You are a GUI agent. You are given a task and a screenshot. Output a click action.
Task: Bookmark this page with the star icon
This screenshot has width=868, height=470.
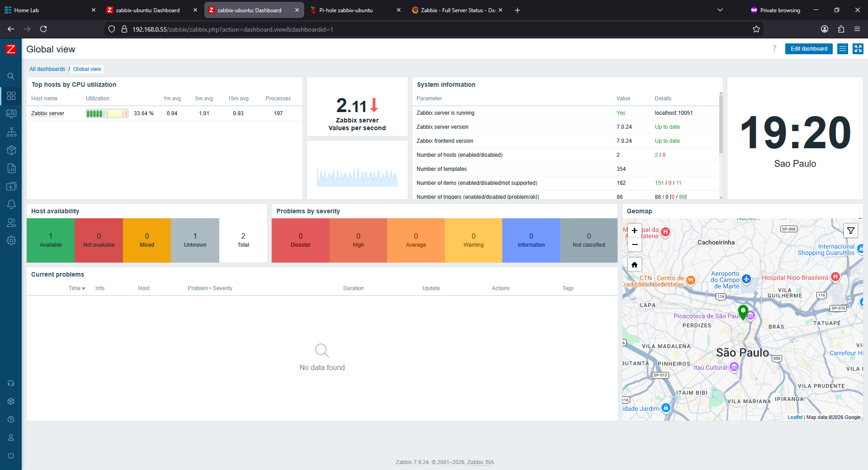click(756, 29)
